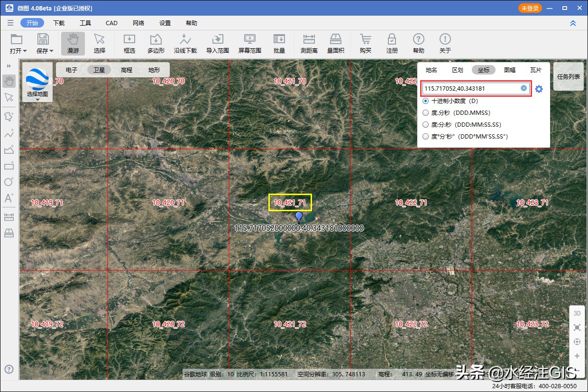Switch to the 下载 ribbon tab

[x=59, y=23]
